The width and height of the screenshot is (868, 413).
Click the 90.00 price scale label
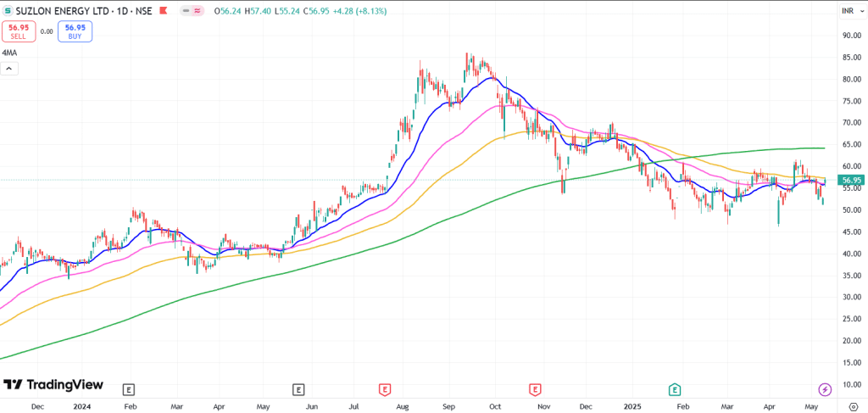coord(851,36)
